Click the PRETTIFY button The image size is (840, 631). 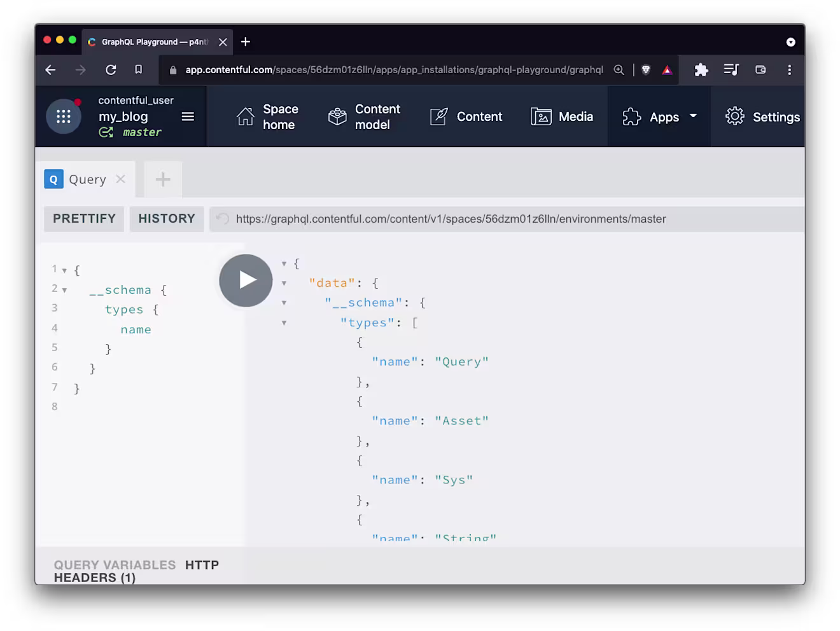pyautogui.click(x=84, y=219)
